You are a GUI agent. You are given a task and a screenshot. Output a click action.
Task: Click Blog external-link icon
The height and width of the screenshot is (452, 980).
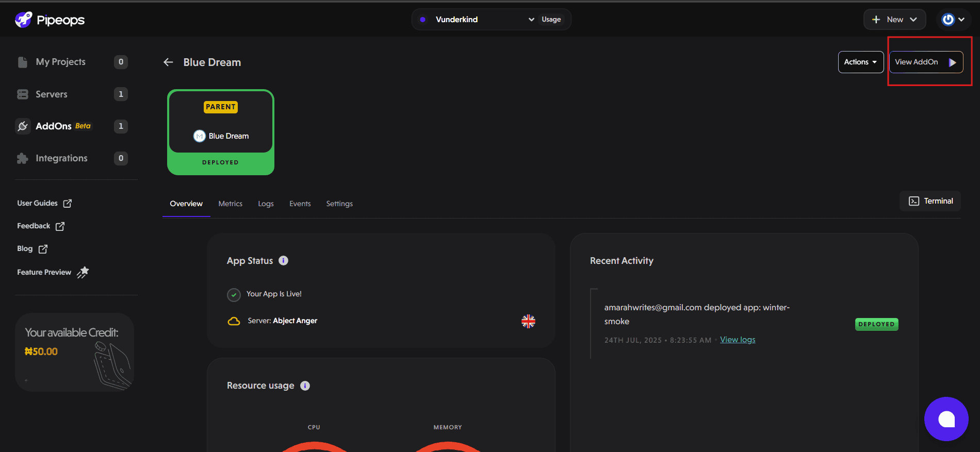coord(43,248)
